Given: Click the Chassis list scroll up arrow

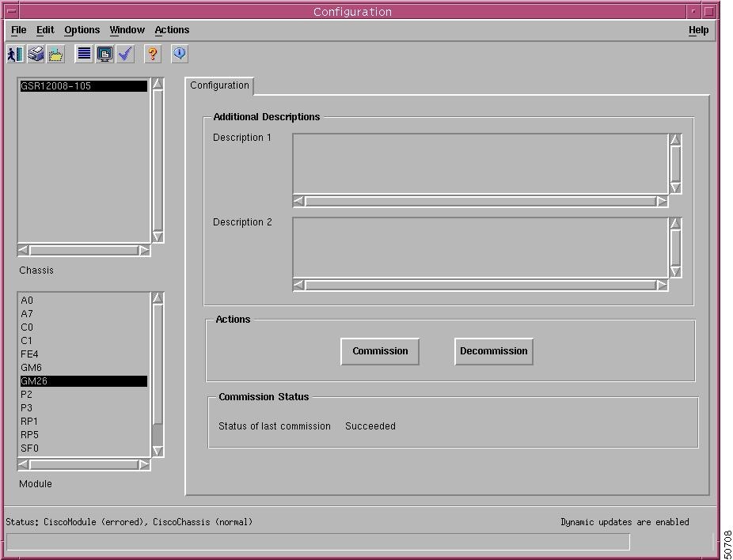Looking at the screenshot, I should pyautogui.click(x=158, y=84).
